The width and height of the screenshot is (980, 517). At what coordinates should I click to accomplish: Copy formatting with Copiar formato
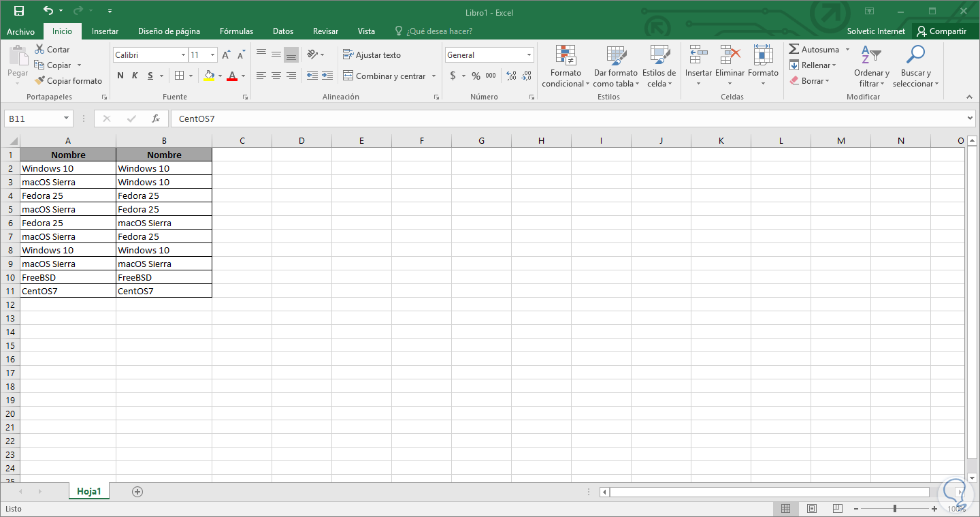click(68, 81)
